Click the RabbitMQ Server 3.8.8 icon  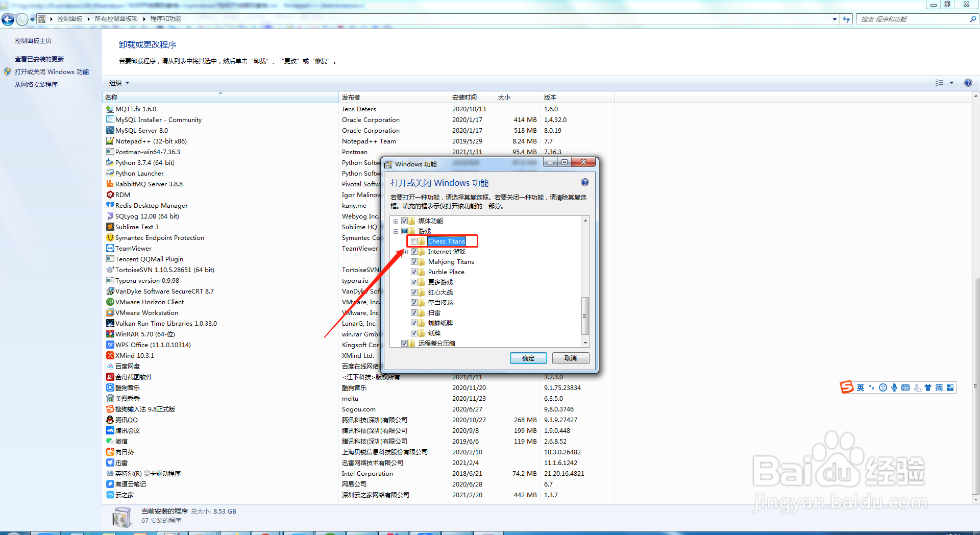(110, 184)
